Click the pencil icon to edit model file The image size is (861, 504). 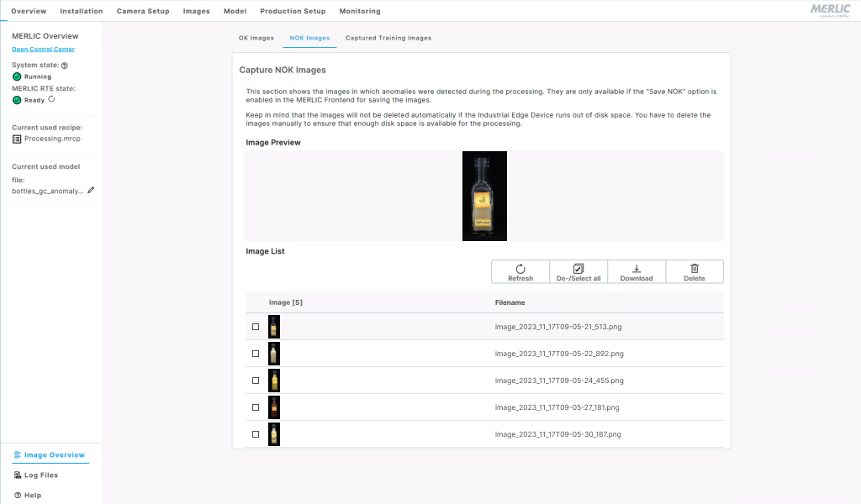point(91,191)
